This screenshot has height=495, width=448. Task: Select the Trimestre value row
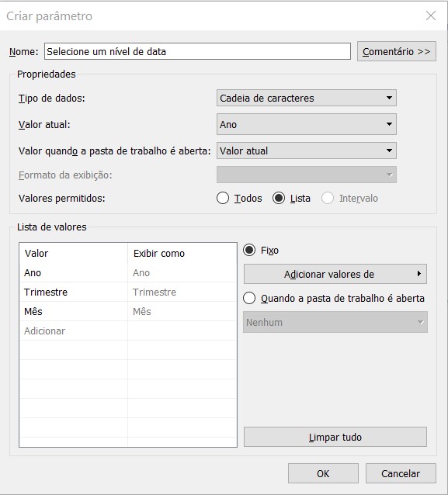[128, 292]
